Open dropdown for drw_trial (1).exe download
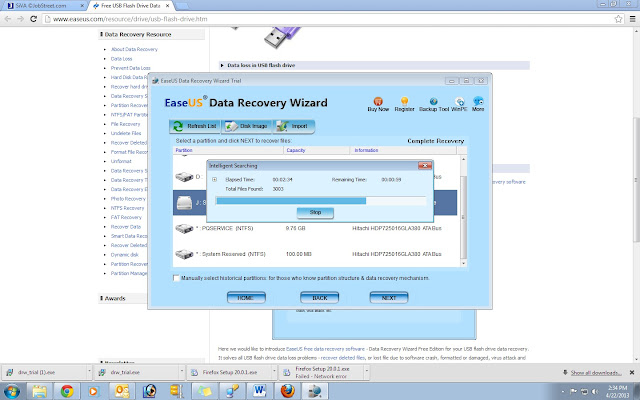 tap(89, 372)
